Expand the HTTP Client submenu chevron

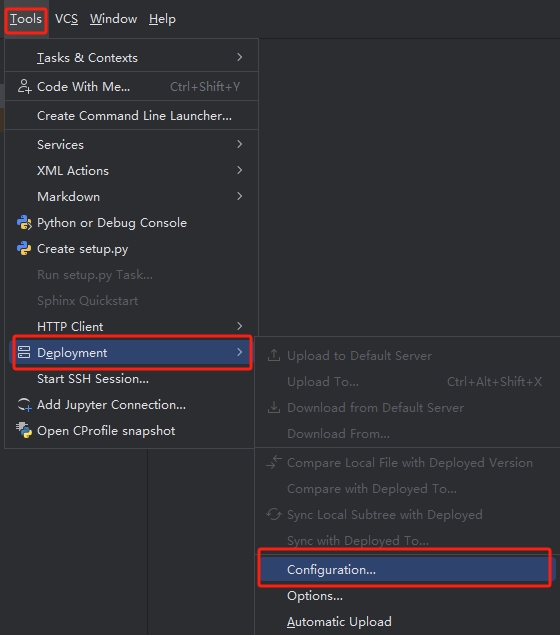click(240, 326)
